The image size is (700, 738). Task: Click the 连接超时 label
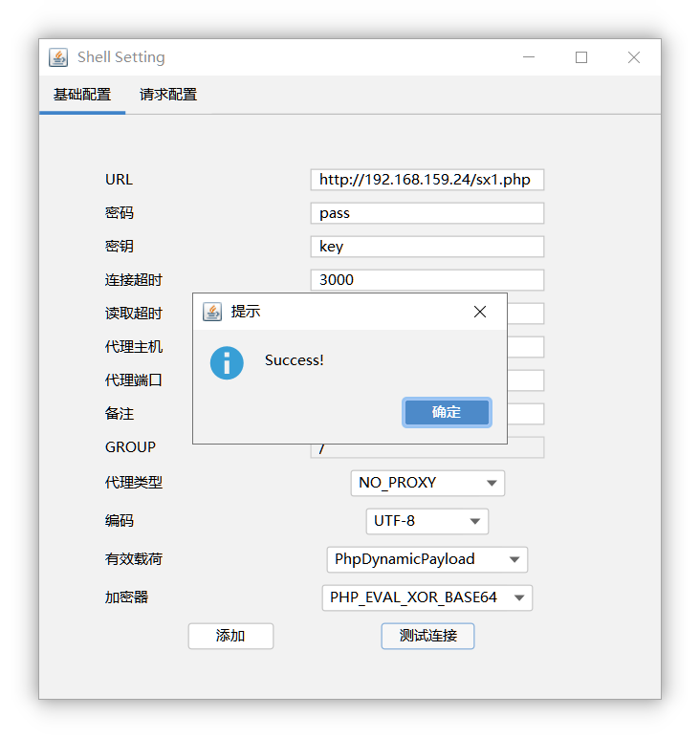point(134,280)
